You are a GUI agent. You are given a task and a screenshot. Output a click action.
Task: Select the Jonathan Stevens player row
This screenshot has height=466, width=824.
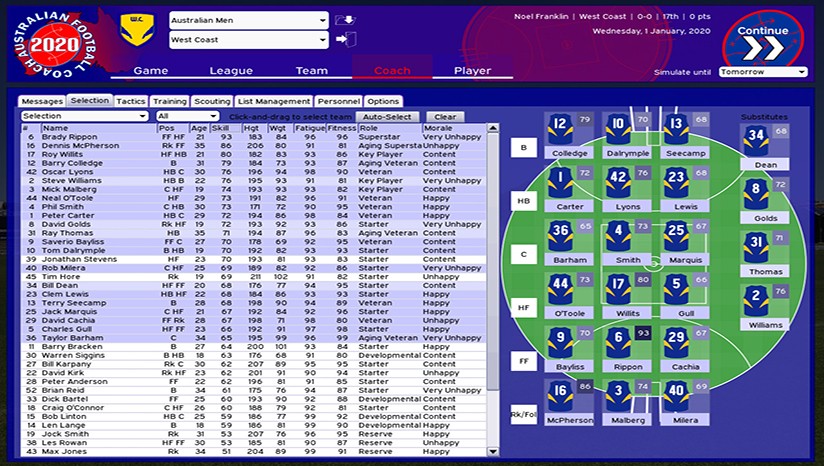(x=254, y=259)
